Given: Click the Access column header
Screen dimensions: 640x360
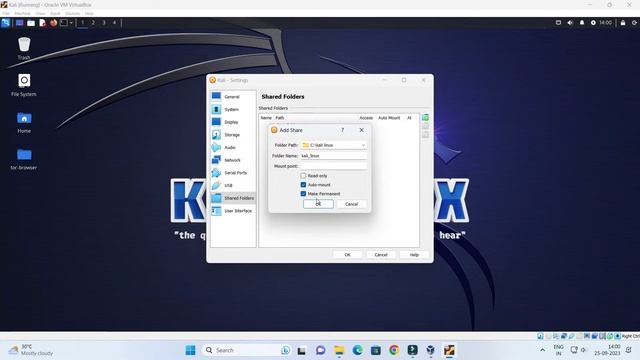Looking at the screenshot, I should (366, 118).
